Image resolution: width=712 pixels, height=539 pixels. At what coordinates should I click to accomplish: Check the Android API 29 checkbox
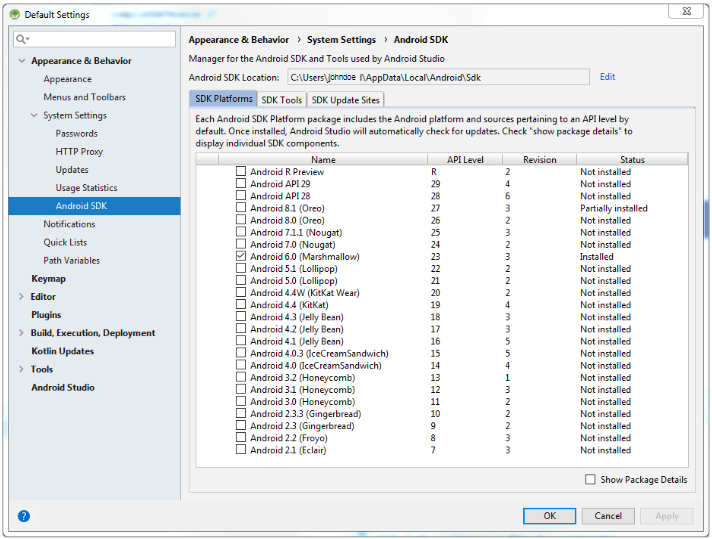point(241,183)
